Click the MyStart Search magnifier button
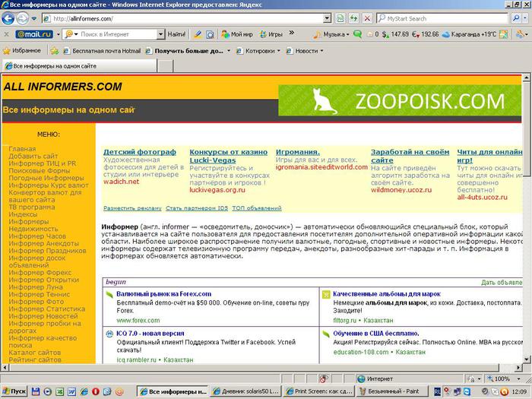The image size is (532, 399). coord(516,18)
